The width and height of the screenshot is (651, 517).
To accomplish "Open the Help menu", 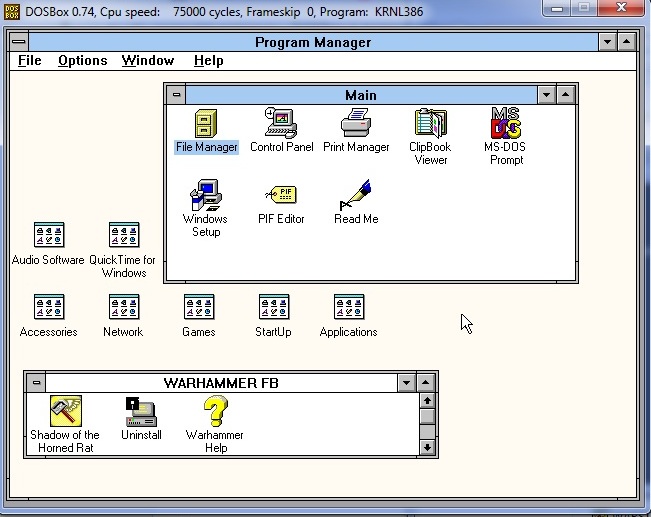I will pyautogui.click(x=208, y=61).
